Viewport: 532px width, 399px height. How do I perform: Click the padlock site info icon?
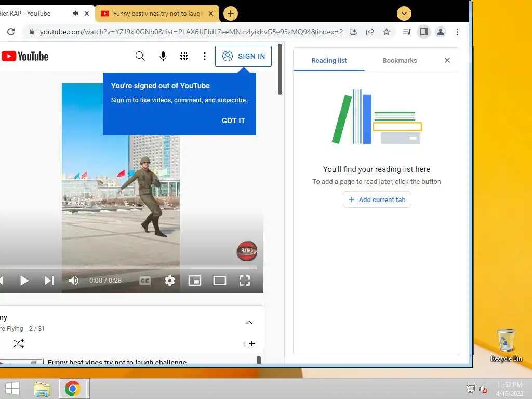[32, 32]
